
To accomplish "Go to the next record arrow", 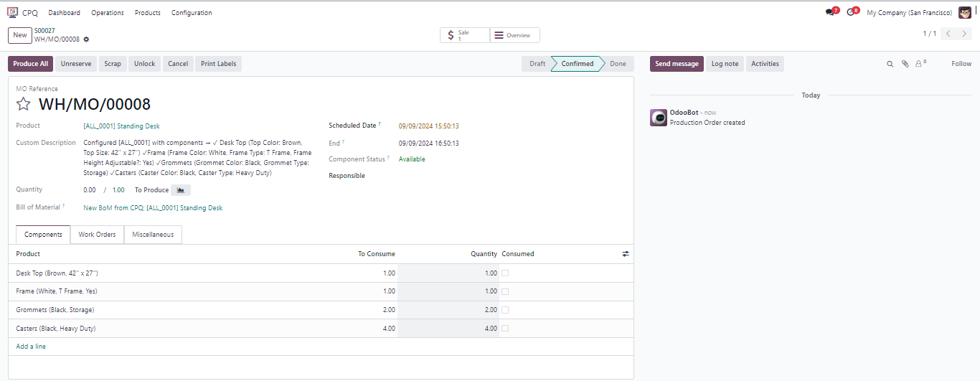I will pyautogui.click(x=964, y=34).
